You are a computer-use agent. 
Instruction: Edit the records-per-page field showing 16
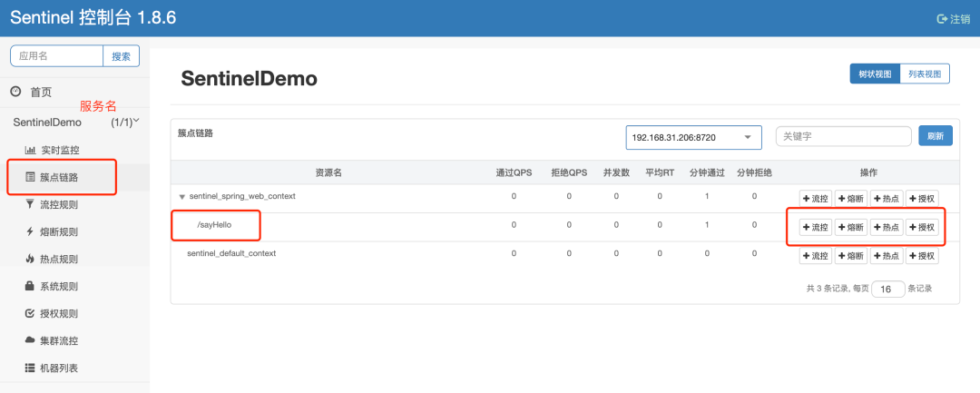point(888,290)
